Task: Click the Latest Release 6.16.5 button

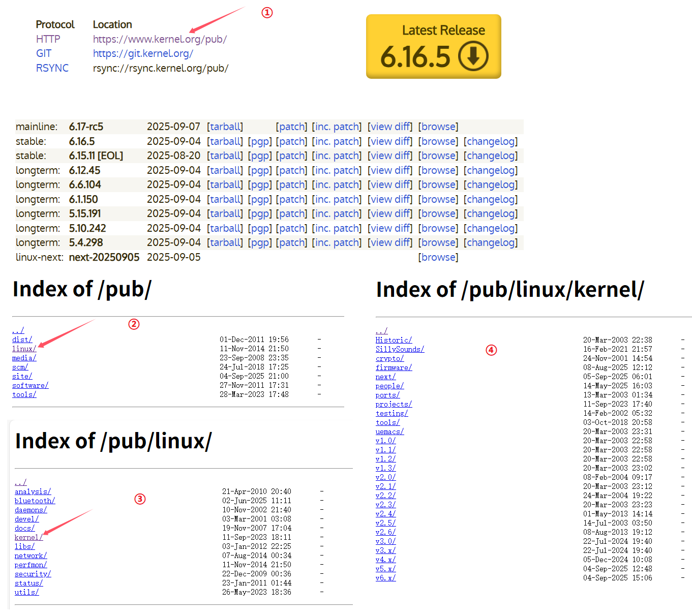Action: [434, 46]
